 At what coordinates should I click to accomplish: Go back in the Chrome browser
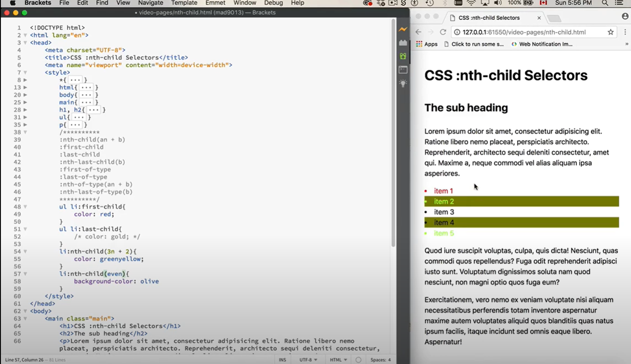[x=419, y=32]
